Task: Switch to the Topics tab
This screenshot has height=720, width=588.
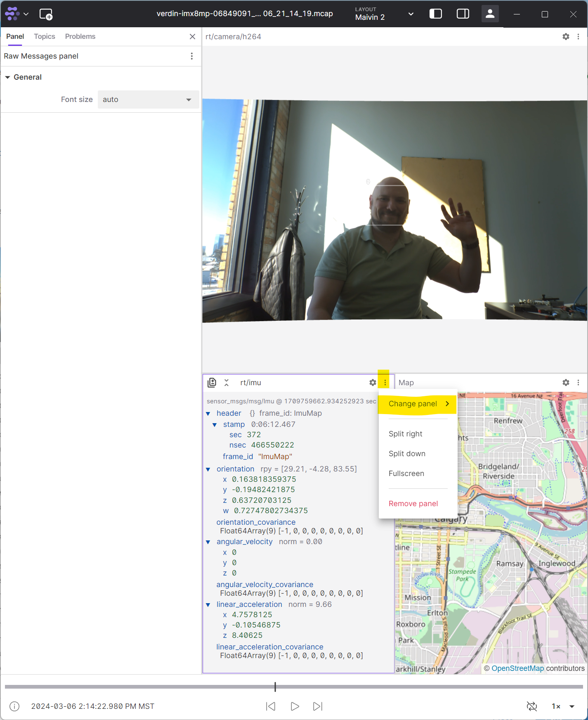Action: 45,36
